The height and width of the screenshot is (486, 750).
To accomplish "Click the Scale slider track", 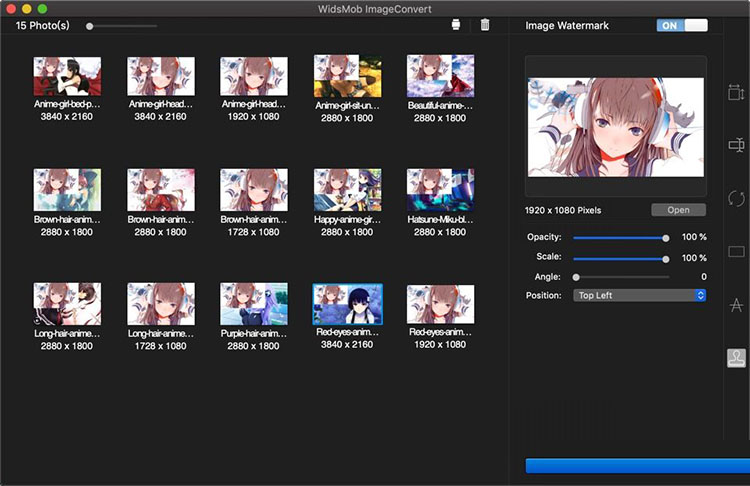I will tap(621, 259).
